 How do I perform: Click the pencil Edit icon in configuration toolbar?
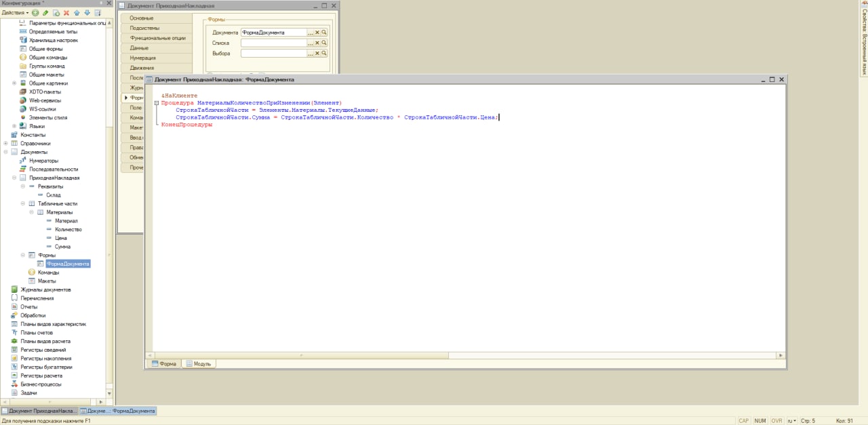[x=45, y=13]
